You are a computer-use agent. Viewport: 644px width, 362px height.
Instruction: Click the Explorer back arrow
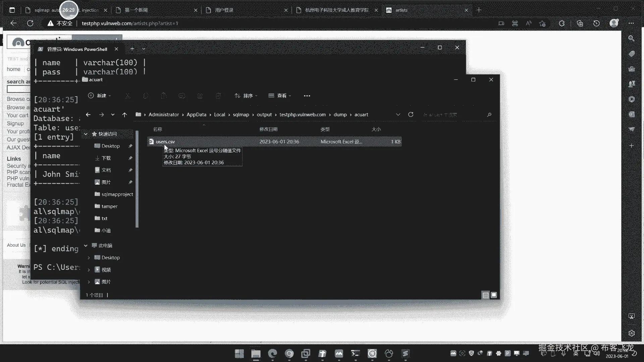tap(88, 115)
